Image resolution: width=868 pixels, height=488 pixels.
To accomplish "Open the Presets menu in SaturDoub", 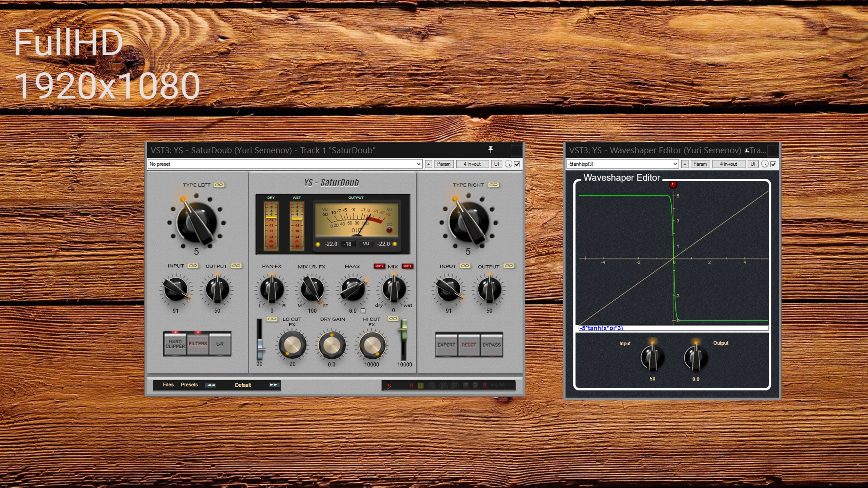I will 189,385.
